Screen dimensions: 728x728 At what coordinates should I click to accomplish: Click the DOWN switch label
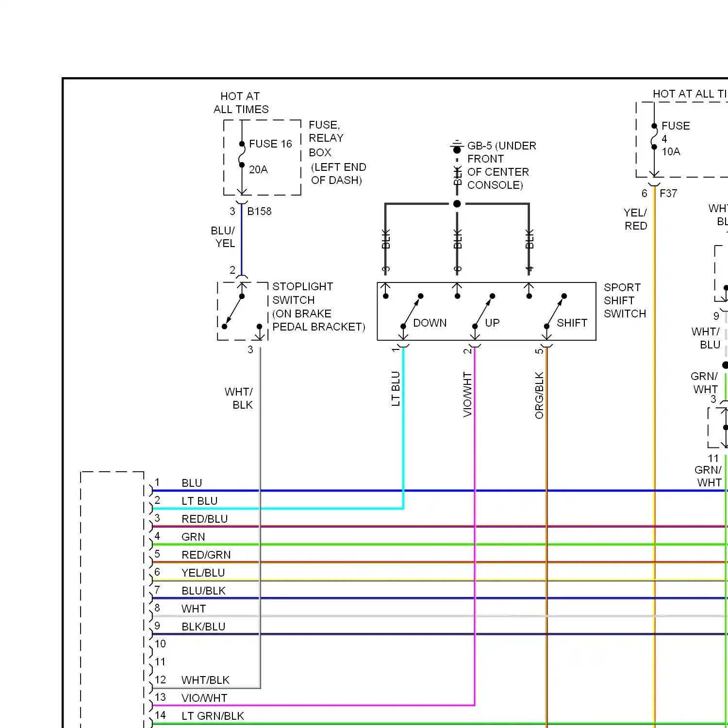430,323
